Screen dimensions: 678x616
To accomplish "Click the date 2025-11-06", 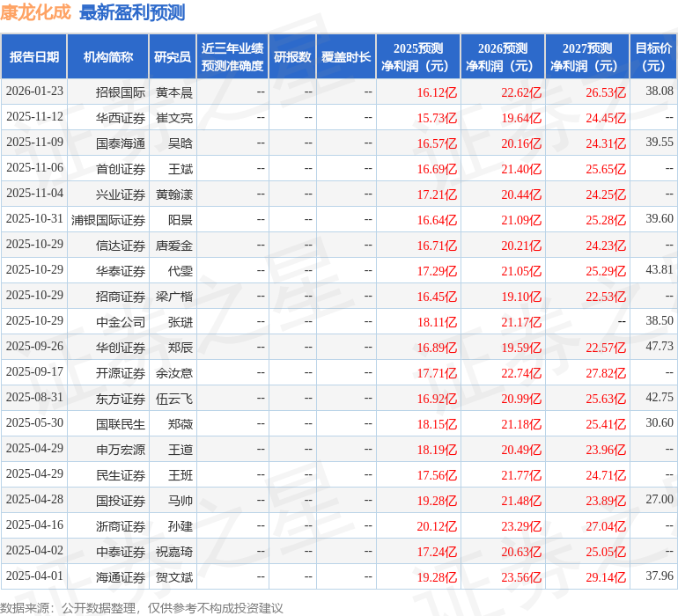I will 34,168.
